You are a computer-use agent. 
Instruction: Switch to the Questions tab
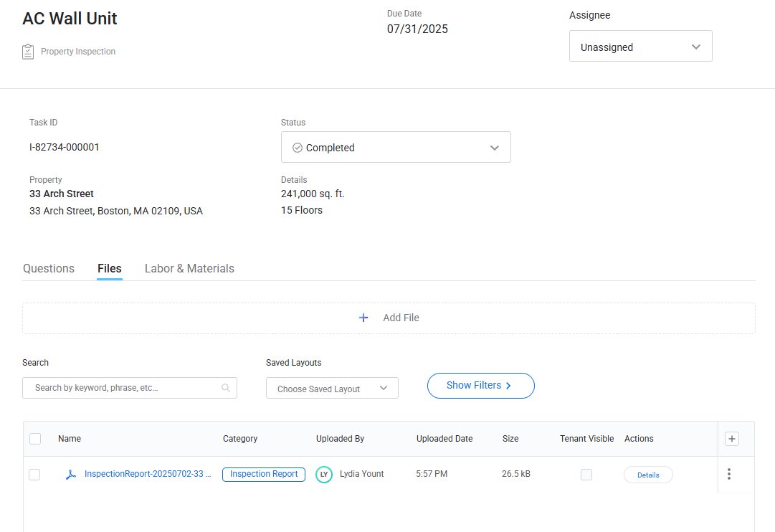(49, 269)
